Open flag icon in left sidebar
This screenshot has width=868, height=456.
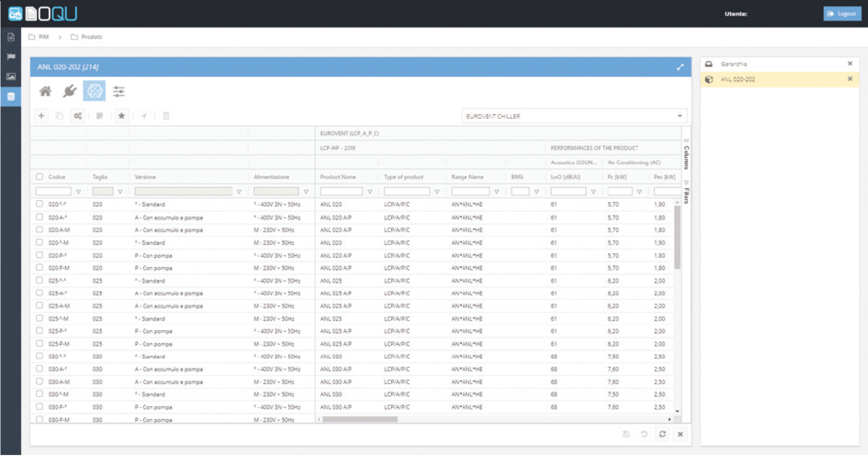pyautogui.click(x=11, y=57)
